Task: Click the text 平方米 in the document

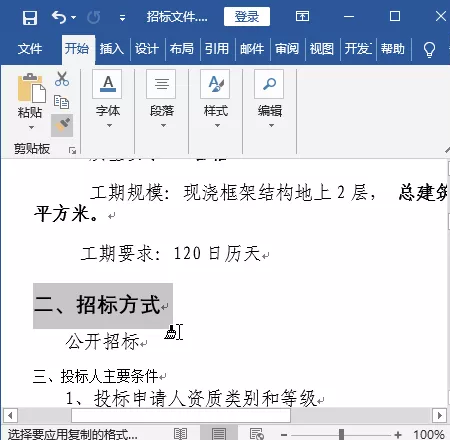Action: click(61, 213)
